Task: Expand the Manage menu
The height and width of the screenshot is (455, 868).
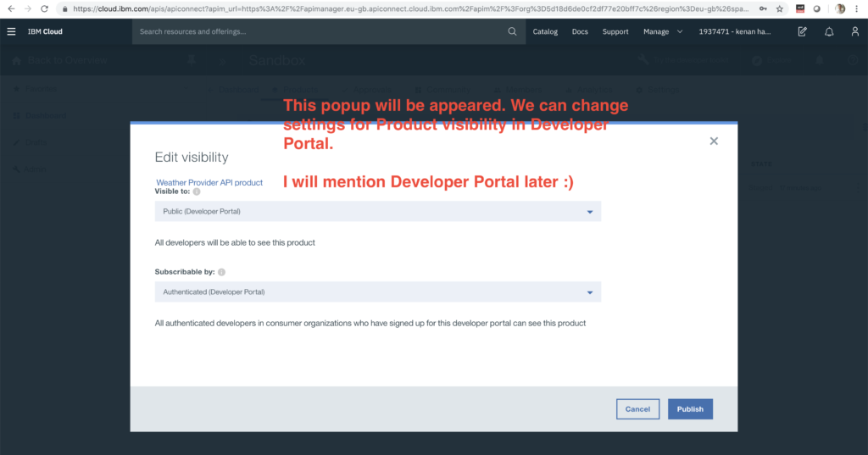Action: coord(663,31)
